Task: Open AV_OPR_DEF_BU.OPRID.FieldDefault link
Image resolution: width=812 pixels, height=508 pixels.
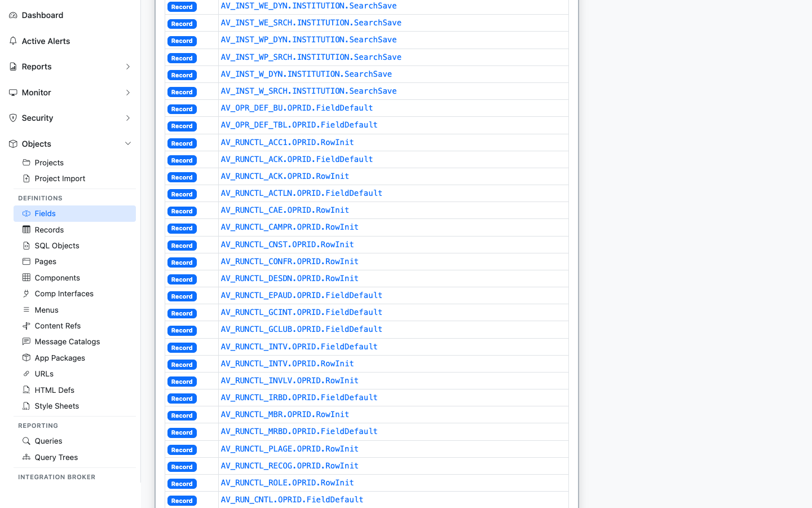Action: [x=297, y=108]
